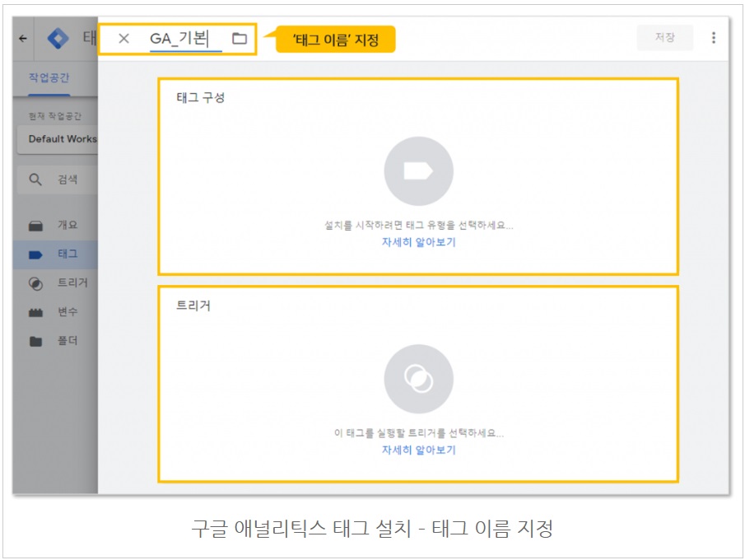This screenshot has height=560, width=745.
Task: Click 자세히 알아보기 link in 트리거 panel
Action: pos(418,450)
